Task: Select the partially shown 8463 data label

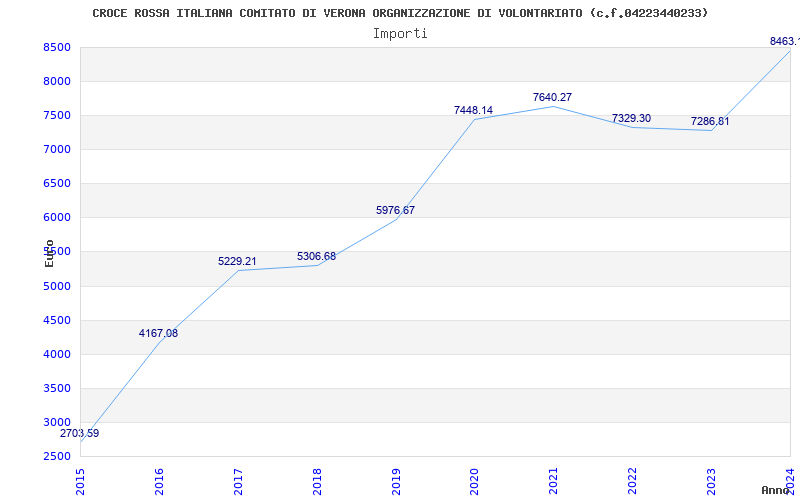Action: click(x=785, y=41)
